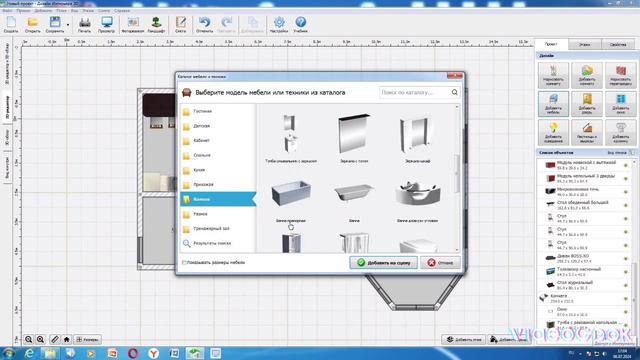Select the Кухня catalog folder

[218, 170]
